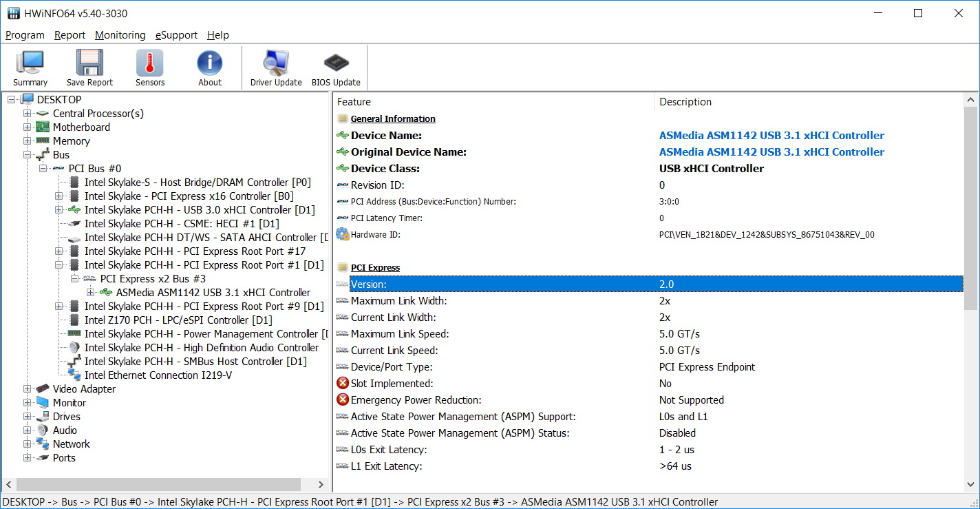980x509 pixels.
Task: Click the Video Adapter card icon
Action: (43, 389)
